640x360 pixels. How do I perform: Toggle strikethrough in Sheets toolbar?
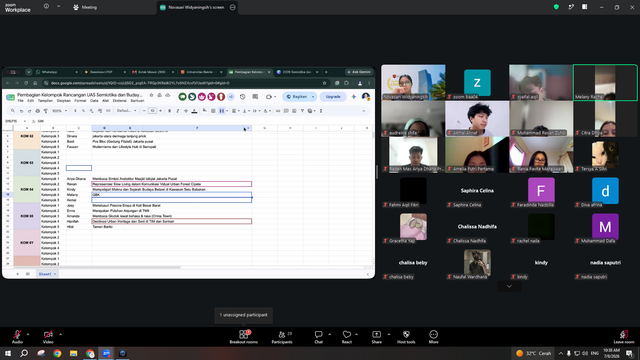pyautogui.click(x=186, y=111)
